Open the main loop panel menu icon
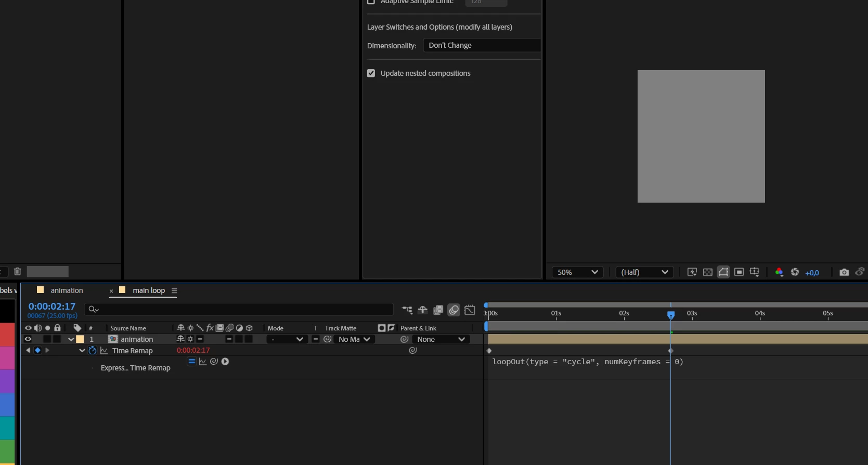Image resolution: width=868 pixels, height=465 pixels. 174,291
